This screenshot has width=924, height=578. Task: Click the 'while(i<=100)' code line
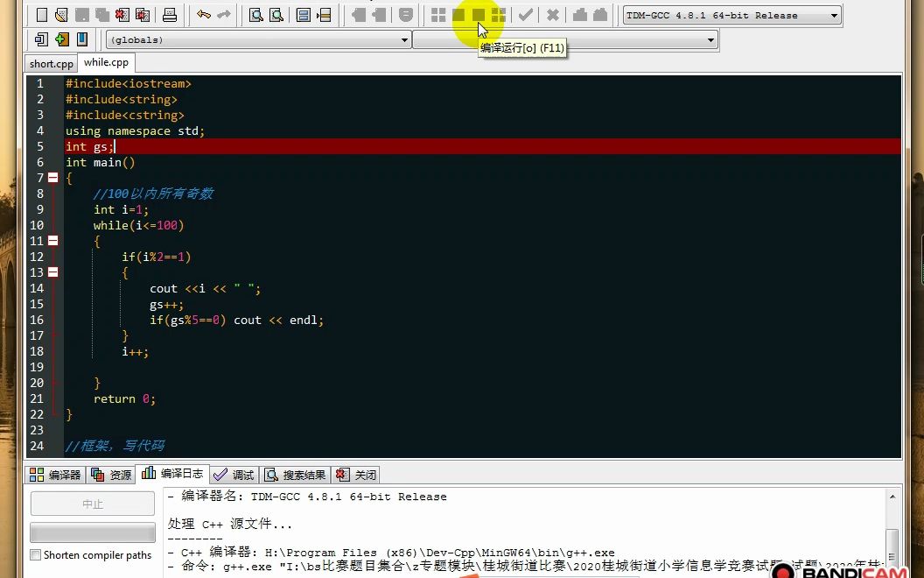click(x=138, y=225)
